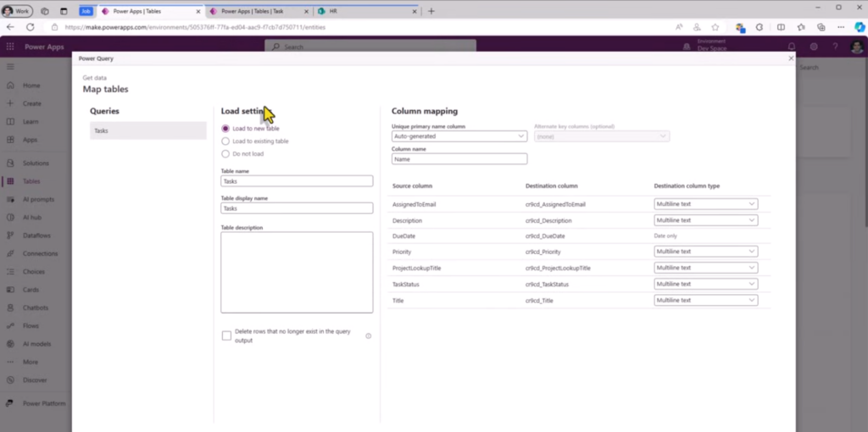Open the AI prompts icon in sidebar
This screenshot has height=432, width=868.
(10, 199)
